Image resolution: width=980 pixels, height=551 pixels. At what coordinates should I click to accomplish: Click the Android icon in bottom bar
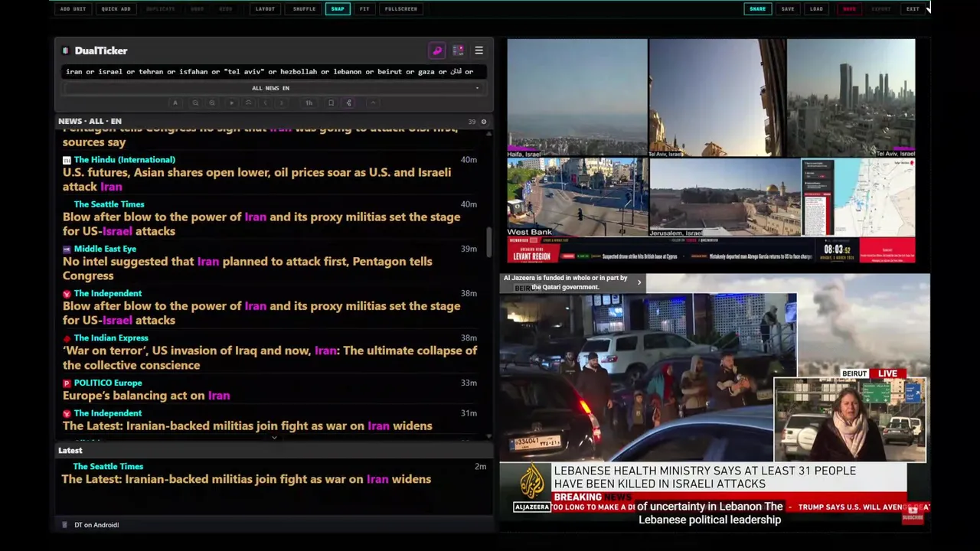pos(64,525)
